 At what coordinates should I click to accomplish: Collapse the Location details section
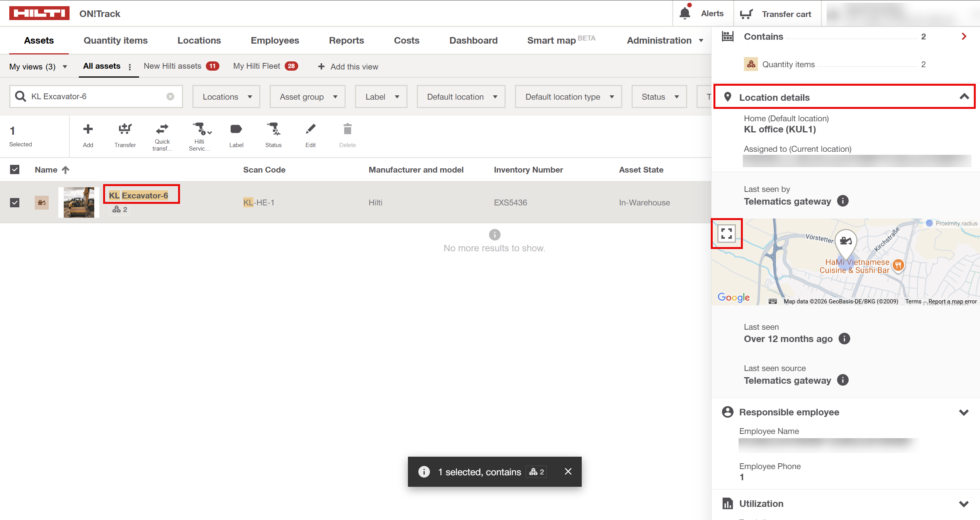pyautogui.click(x=964, y=97)
